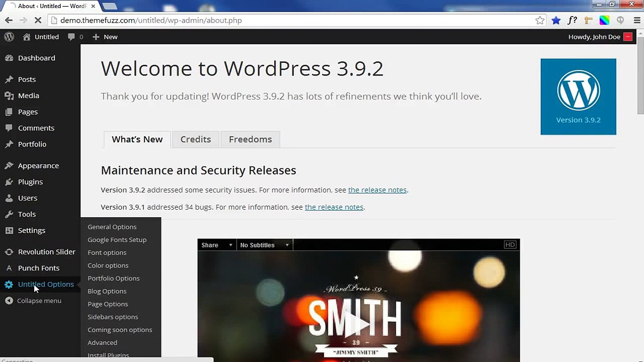Click the Collapse menu arrow icon
644x362 pixels.
(x=9, y=301)
